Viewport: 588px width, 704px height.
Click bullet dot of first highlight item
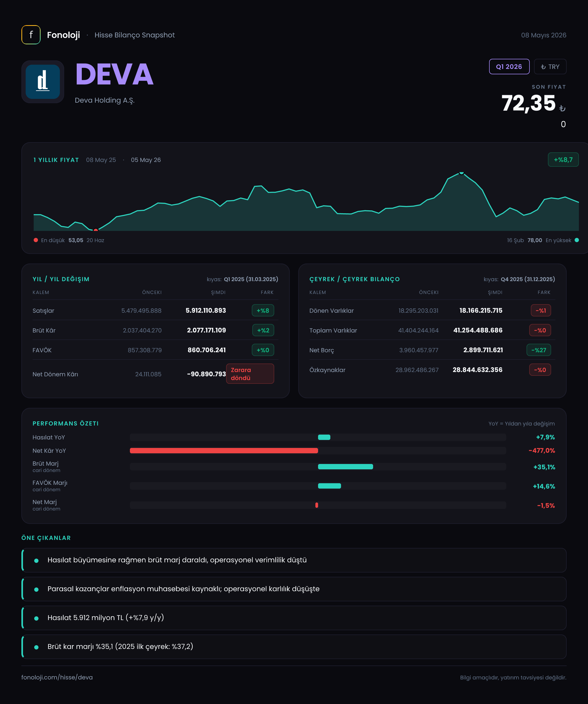pos(36,560)
